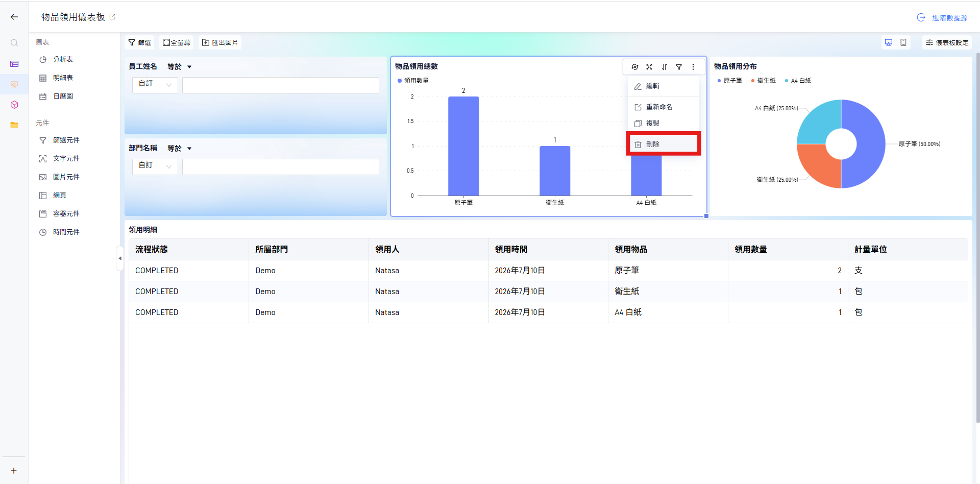Click the 領用物品 column header
The width and height of the screenshot is (980, 484).
tap(668, 250)
